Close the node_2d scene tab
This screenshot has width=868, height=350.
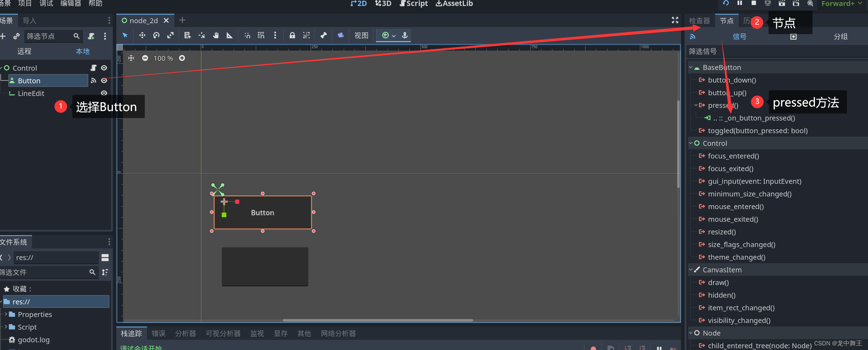click(166, 20)
